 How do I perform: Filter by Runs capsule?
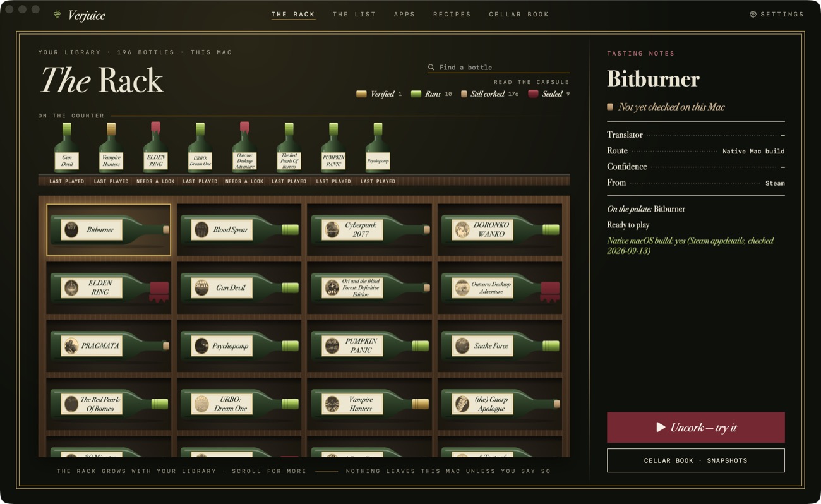[431, 94]
